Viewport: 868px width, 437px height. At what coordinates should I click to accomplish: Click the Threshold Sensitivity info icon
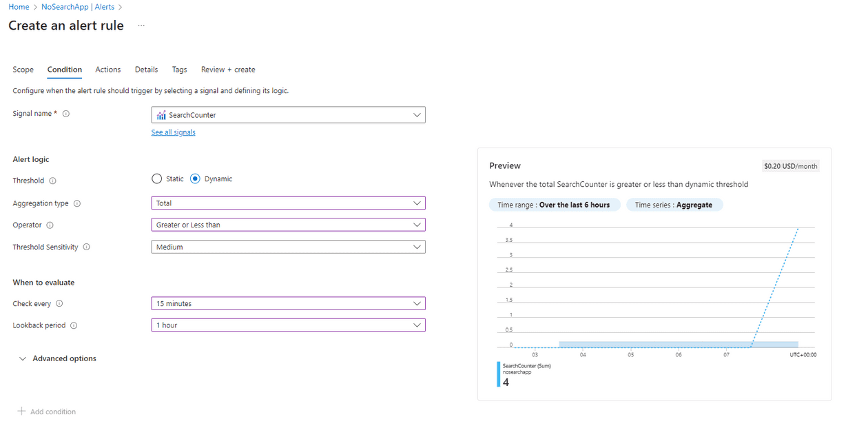coord(87,247)
